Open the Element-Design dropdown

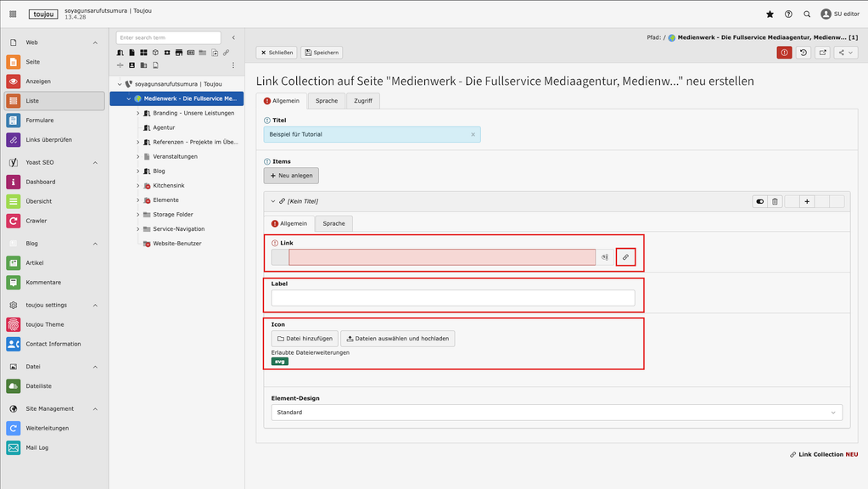click(556, 413)
